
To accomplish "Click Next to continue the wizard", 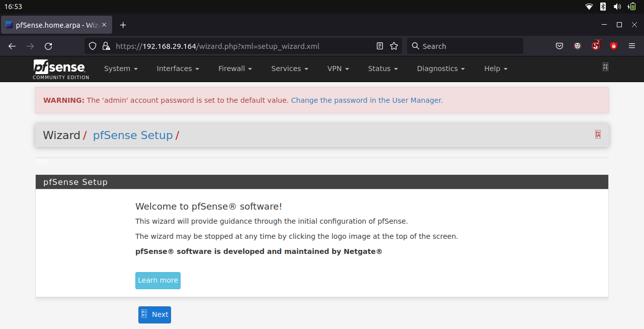I will pyautogui.click(x=154, y=314).
